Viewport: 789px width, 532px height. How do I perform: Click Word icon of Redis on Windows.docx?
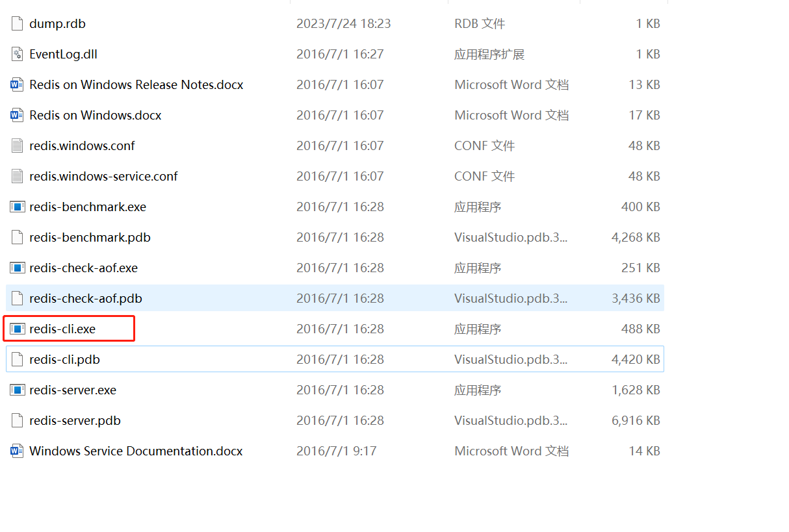point(18,115)
